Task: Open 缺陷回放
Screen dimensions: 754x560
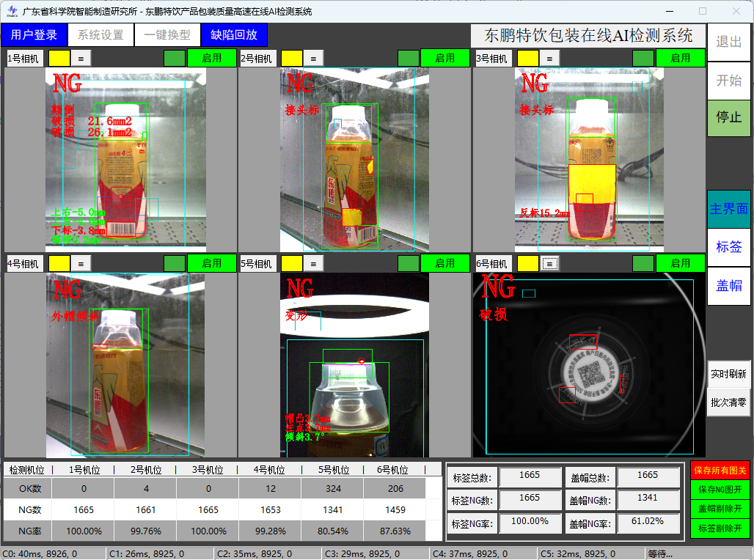Action: [x=234, y=35]
